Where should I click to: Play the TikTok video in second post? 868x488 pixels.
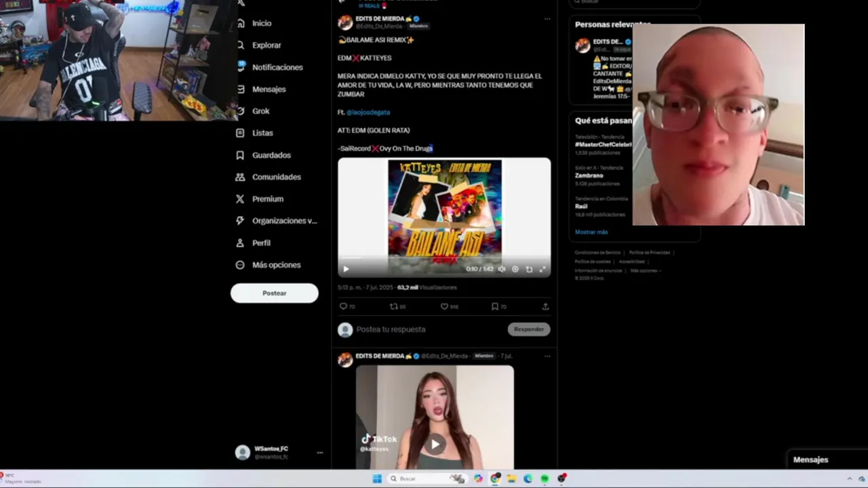[435, 445]
